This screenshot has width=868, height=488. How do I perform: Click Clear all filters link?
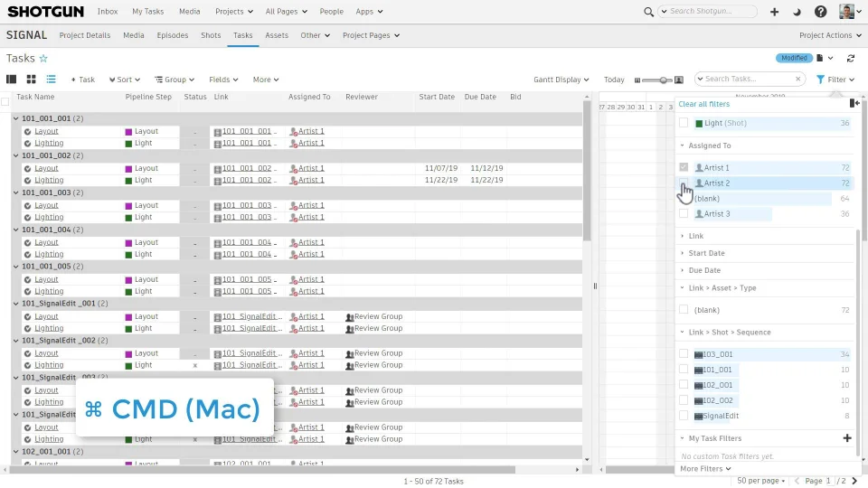(x=704, y=104)
